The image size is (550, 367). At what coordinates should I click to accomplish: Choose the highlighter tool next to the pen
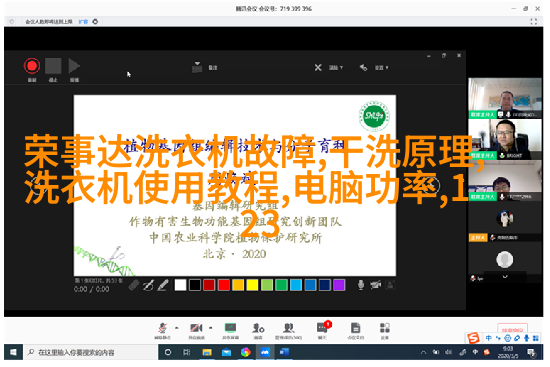point(163,286)
